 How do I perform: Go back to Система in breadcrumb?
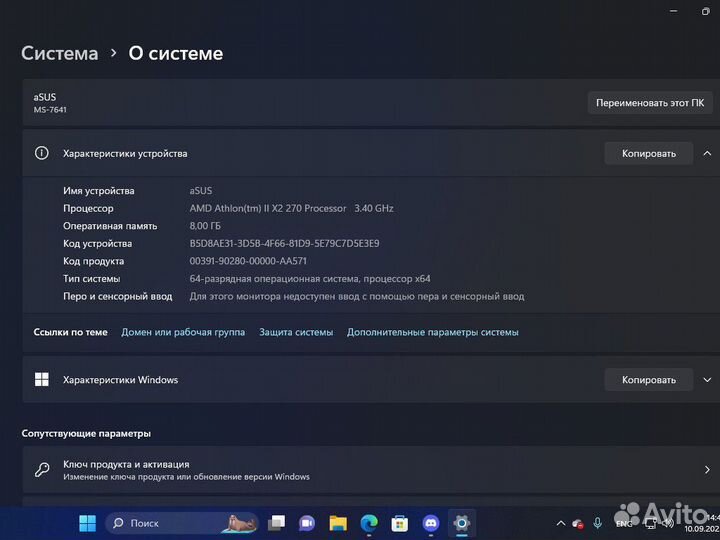point(60,53)
